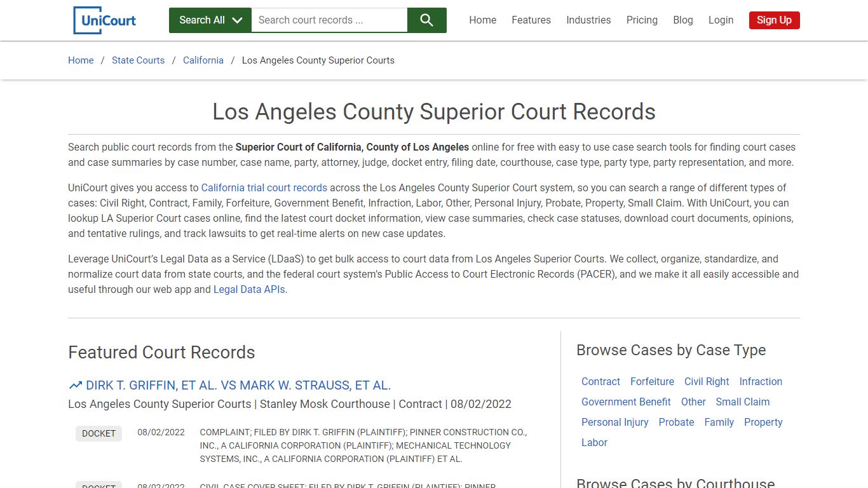View the Pricing page

click(642, 20)
